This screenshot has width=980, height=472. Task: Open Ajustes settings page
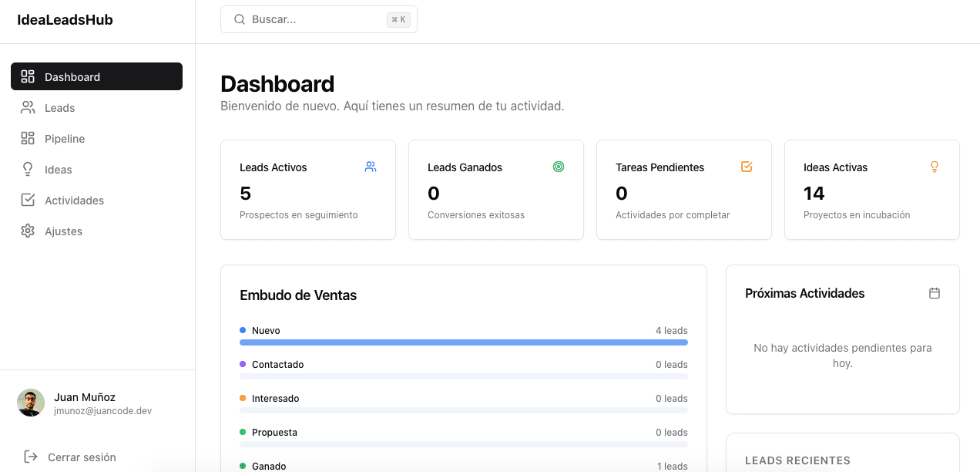tap(96, 231)
